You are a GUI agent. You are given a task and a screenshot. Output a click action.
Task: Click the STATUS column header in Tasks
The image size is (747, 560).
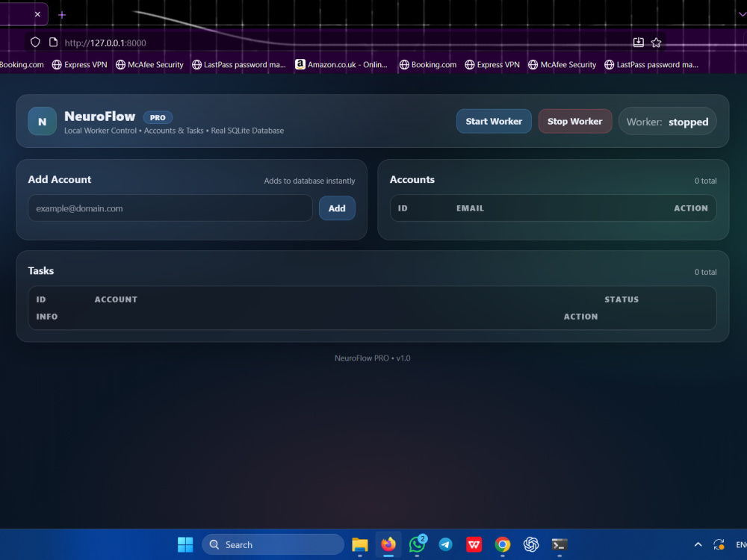(622, 299)
